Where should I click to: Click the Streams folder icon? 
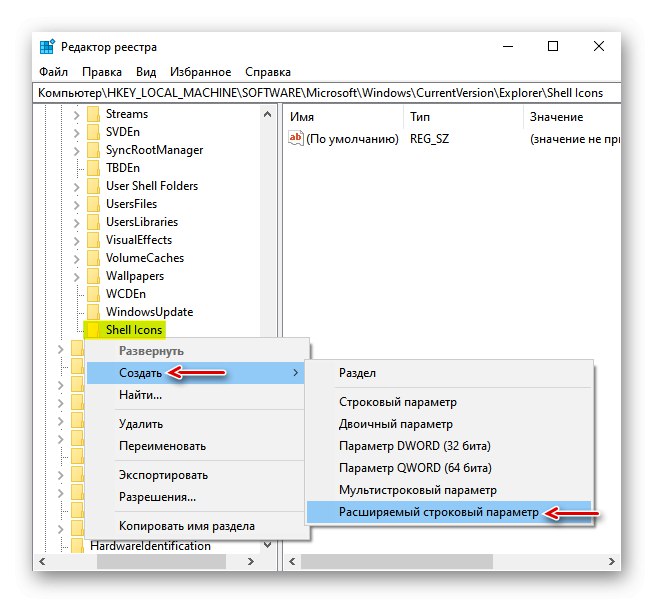point(93,114)
